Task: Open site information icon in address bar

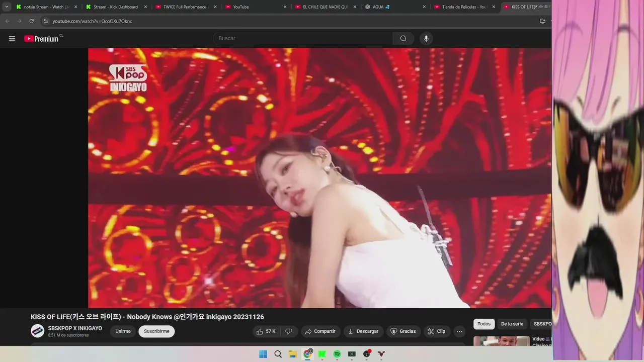Action: pyautogui.click(x=46, y=21)
